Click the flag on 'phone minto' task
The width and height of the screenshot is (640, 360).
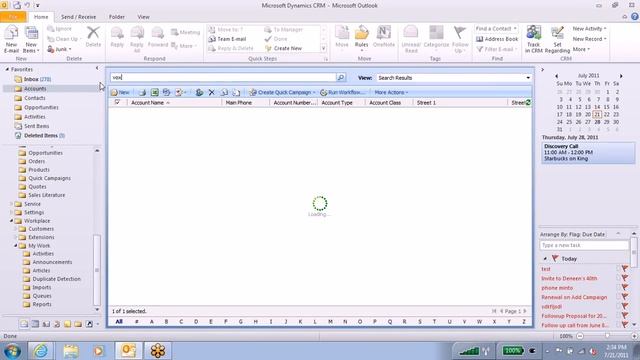pos(624,288)
